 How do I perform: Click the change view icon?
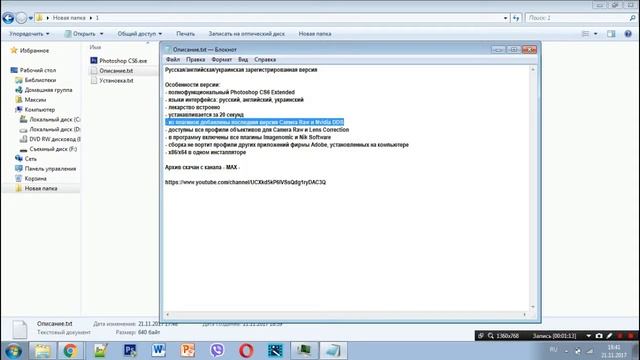point(585,34)
